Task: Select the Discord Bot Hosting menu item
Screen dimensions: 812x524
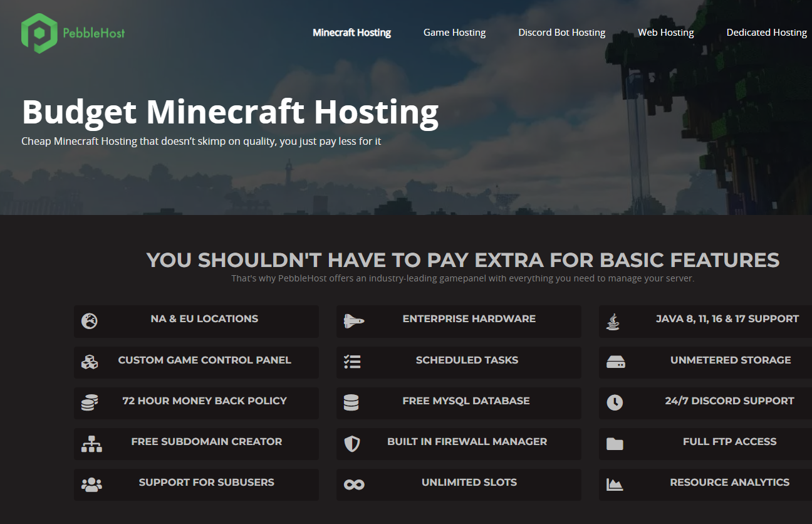Action: pos(561,32)
